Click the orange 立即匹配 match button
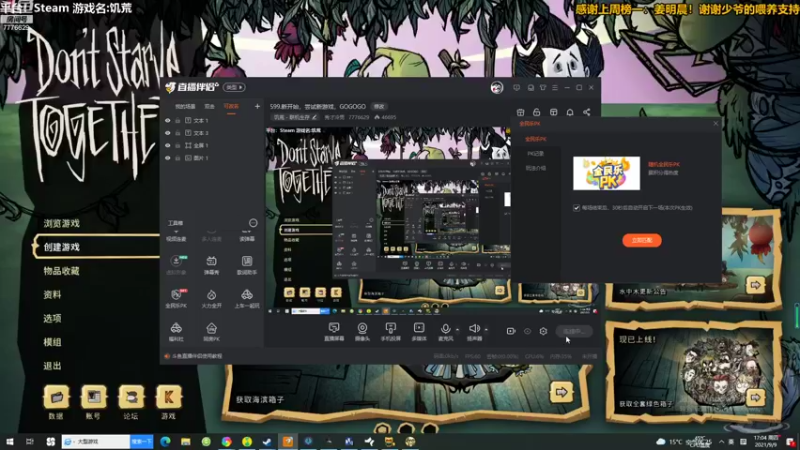800x450 pixels. (x=642, y=240)
